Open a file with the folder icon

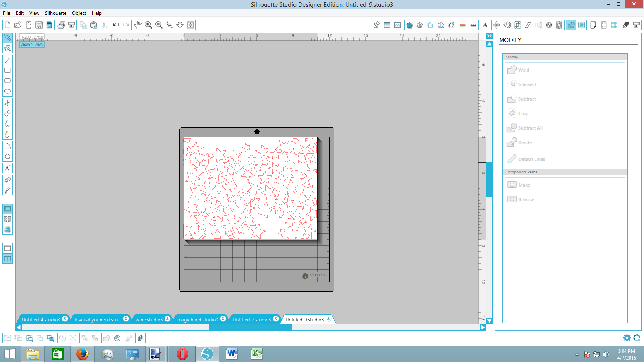pyautogui.click(x=18, y=25)
